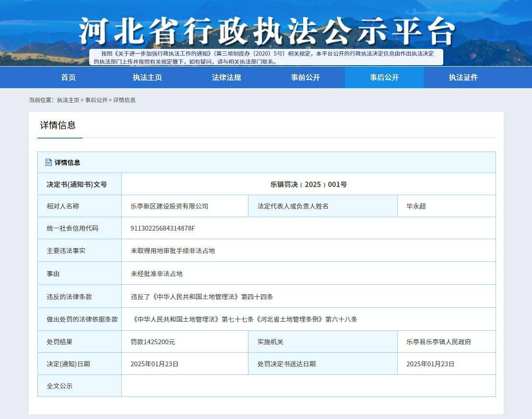Select the name 毕永超
This screenshot has width=532, height=419.
pyautogui.click(x=416, y=206)
